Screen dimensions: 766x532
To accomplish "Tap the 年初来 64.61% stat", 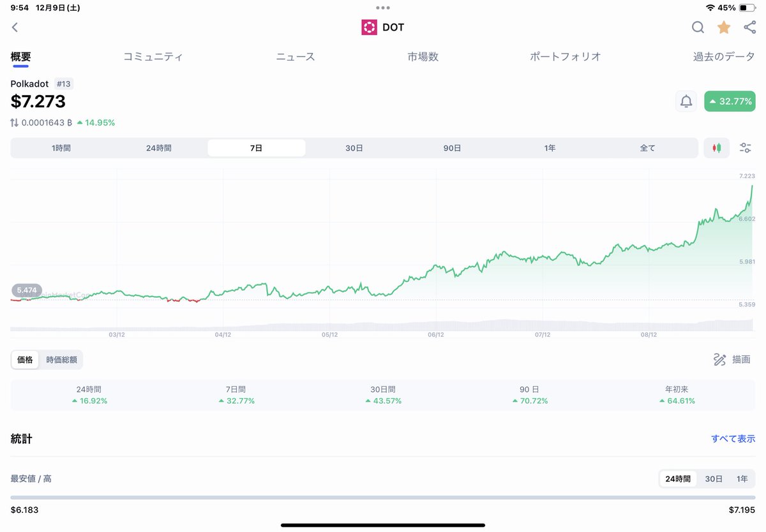I will [677, 395].
